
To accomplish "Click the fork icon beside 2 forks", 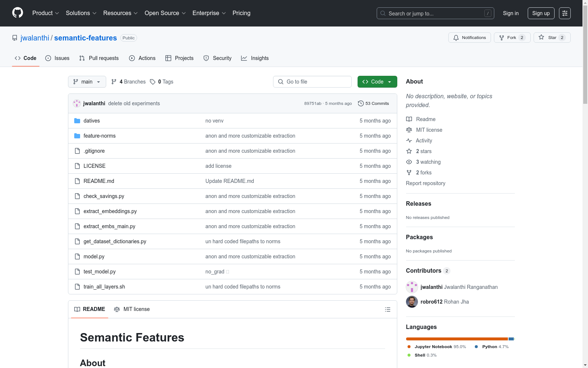I will pos(409,173).
